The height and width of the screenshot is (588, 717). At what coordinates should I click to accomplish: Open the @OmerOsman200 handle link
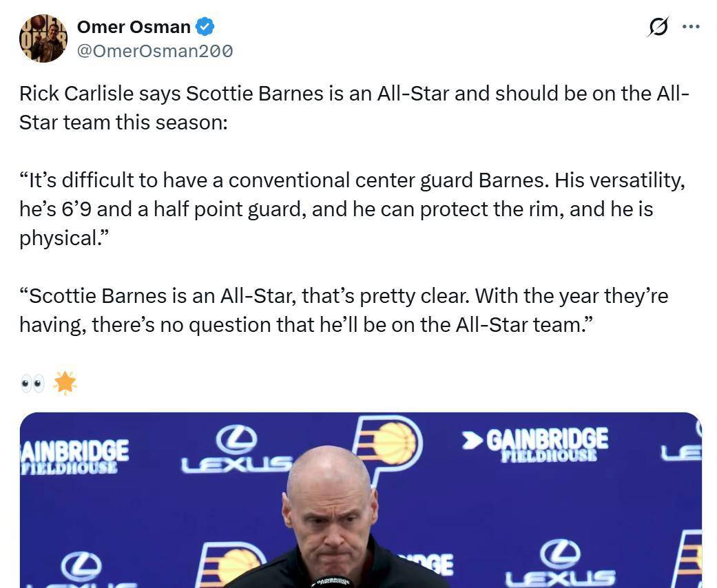tap(155, 51)
